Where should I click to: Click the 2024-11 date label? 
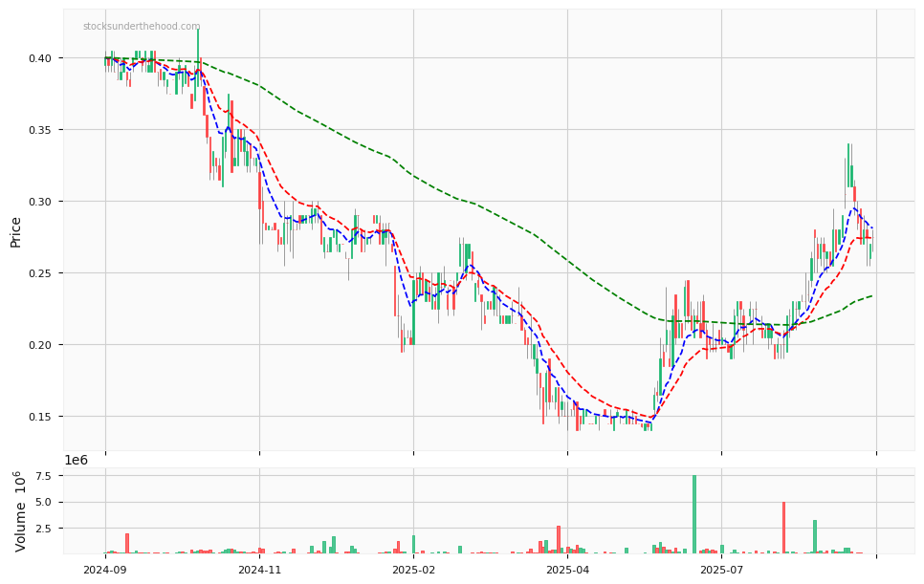click(x=260, y=570)
